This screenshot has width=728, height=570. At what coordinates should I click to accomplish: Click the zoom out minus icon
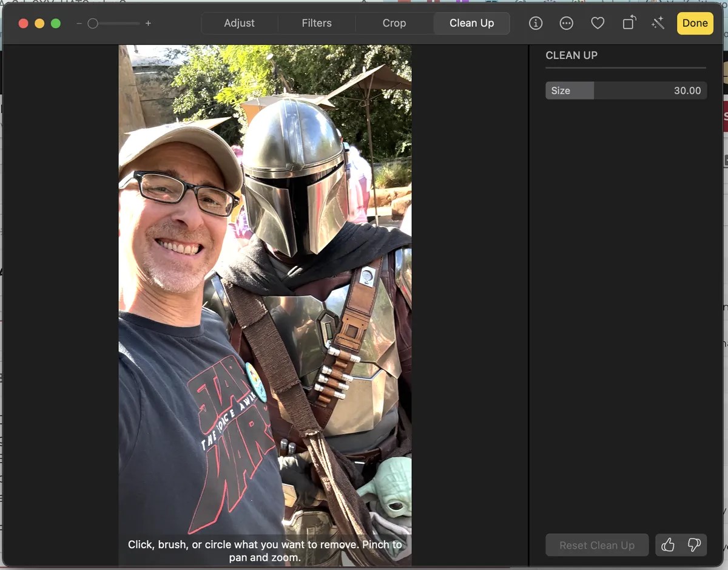click(79, 24)
